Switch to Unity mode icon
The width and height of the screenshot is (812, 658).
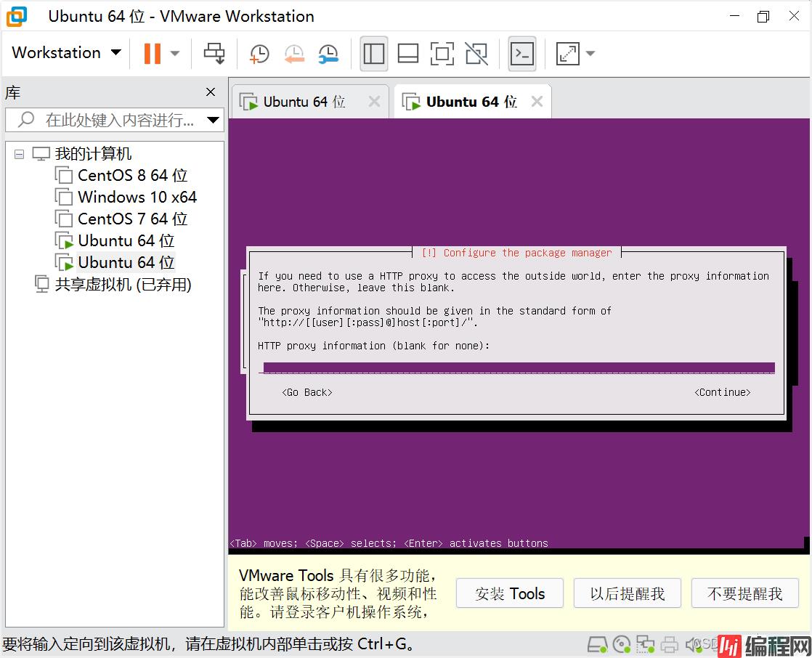(x=476, y=53)
